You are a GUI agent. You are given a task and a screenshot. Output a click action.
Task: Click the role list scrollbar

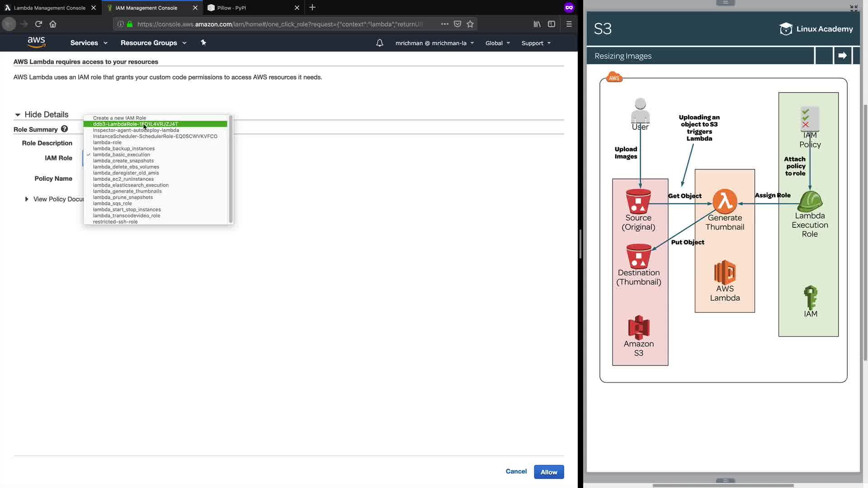(231, 169)
